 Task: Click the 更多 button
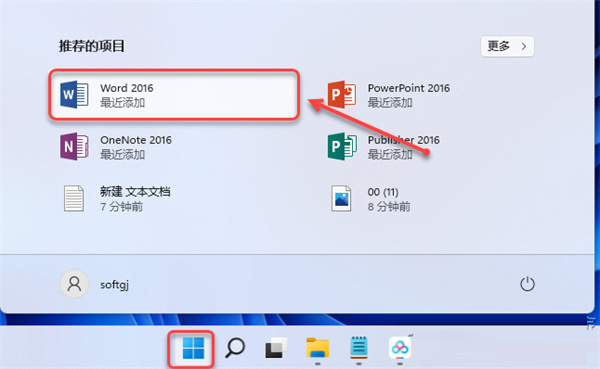pos(507,46)
